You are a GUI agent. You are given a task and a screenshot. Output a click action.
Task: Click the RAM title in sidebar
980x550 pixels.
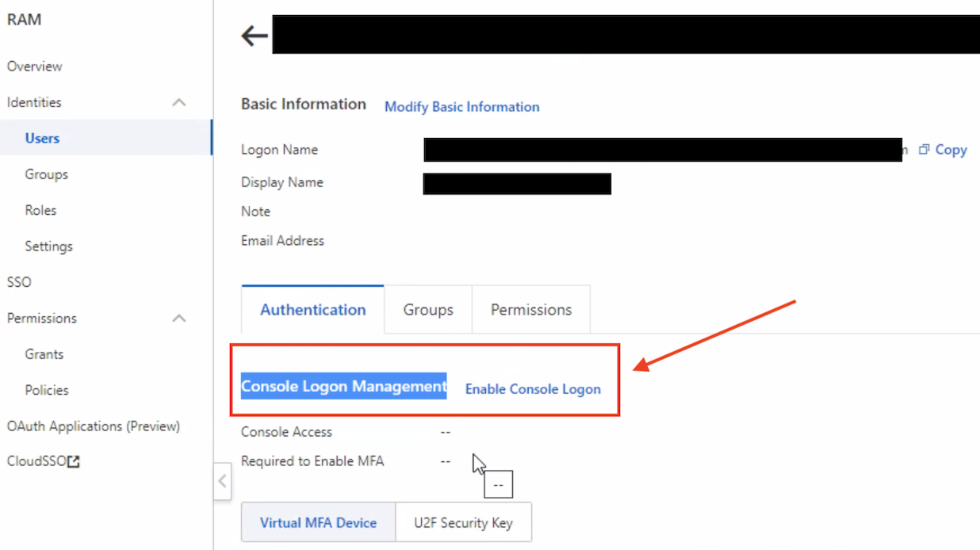(x=24, y=20)
